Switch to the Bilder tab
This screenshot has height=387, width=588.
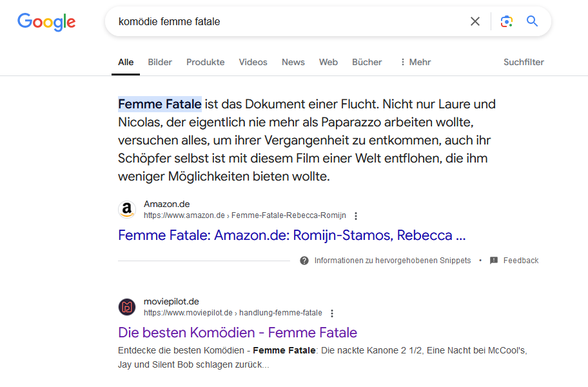tap(160, 62)
